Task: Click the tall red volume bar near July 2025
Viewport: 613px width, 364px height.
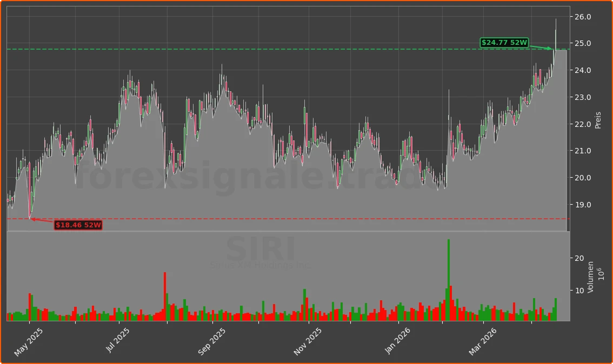Action: 165,296
